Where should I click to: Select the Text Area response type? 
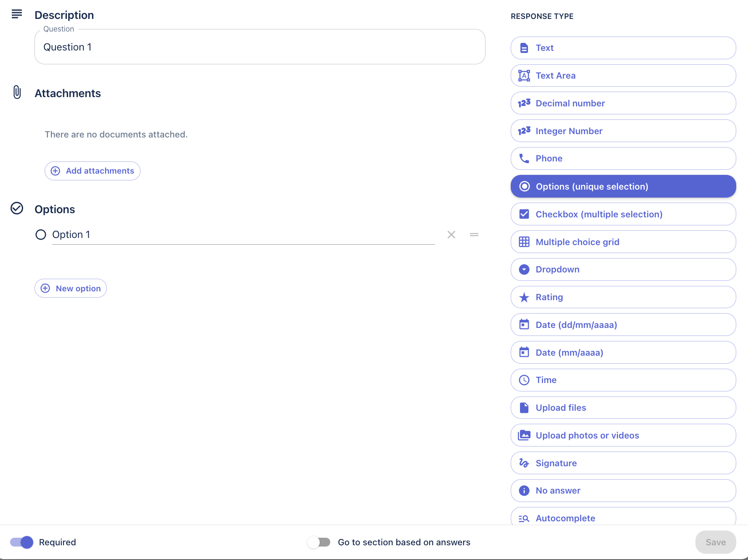(623, 76)
